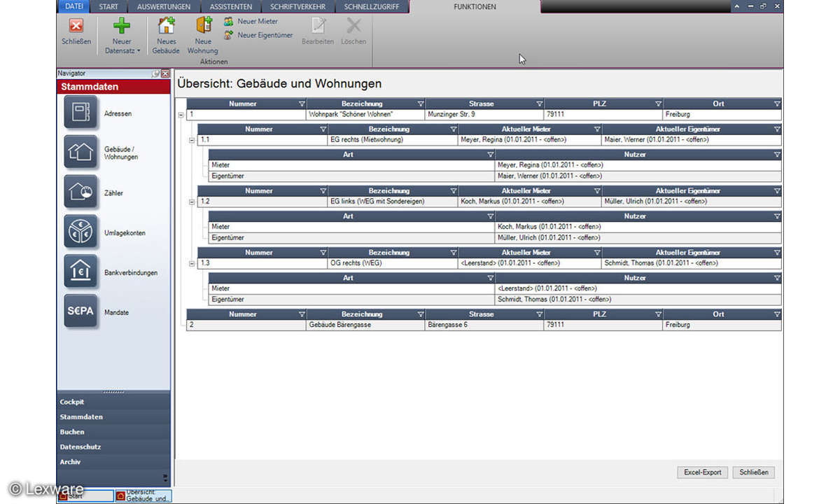Viewport: 840px width, 504px height.
Task: Open the Stammdaten navigator section
Action: 113,416
